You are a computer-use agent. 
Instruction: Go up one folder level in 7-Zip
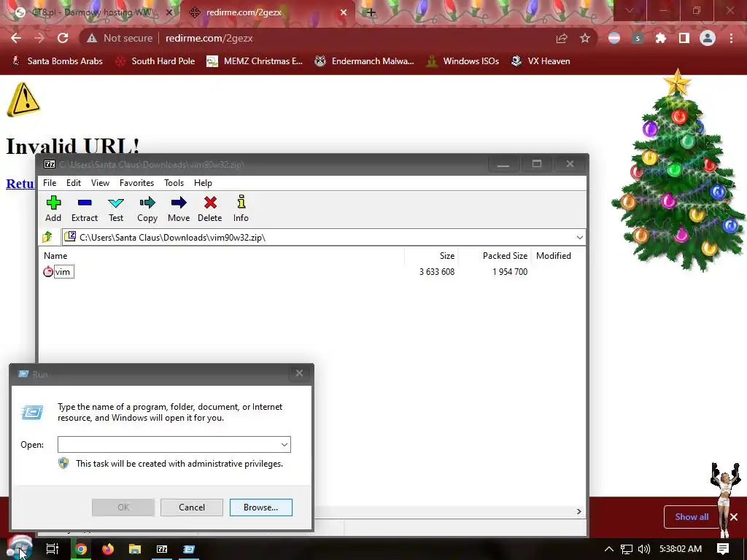click(47, 237)
